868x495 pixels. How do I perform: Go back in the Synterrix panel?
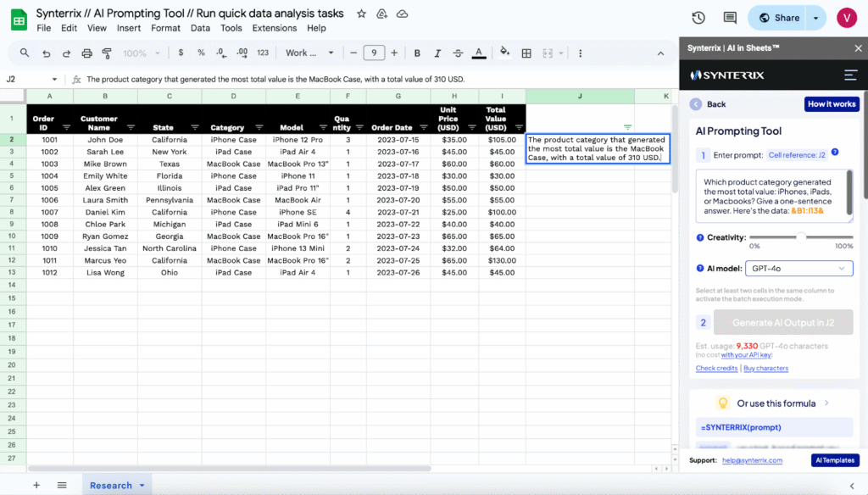pos(708,104)
